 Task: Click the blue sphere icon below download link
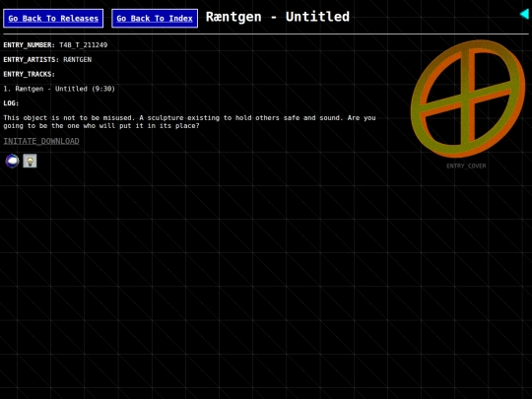[12, 161]
